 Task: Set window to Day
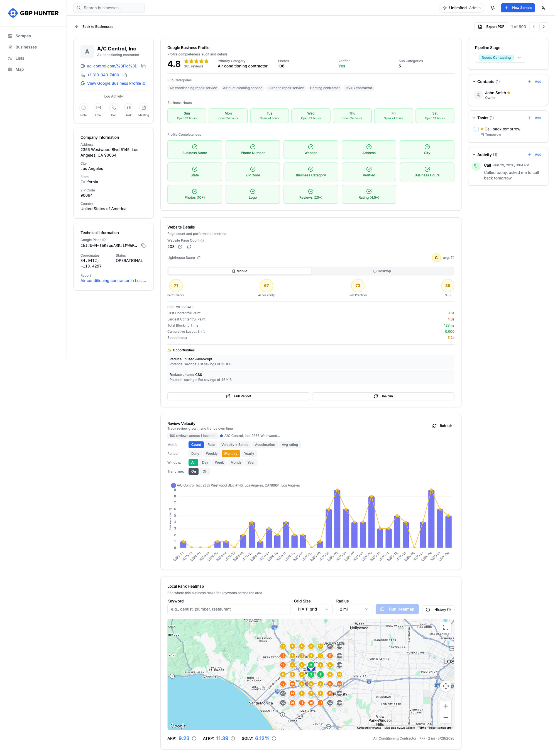(205, 463)
